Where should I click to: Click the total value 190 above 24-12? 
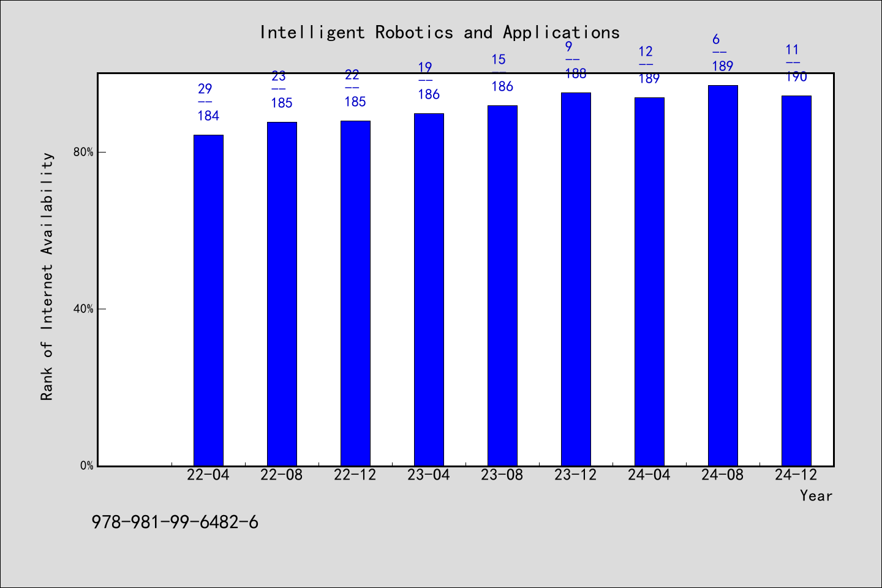pyautogui.click(x=796, y=77)
